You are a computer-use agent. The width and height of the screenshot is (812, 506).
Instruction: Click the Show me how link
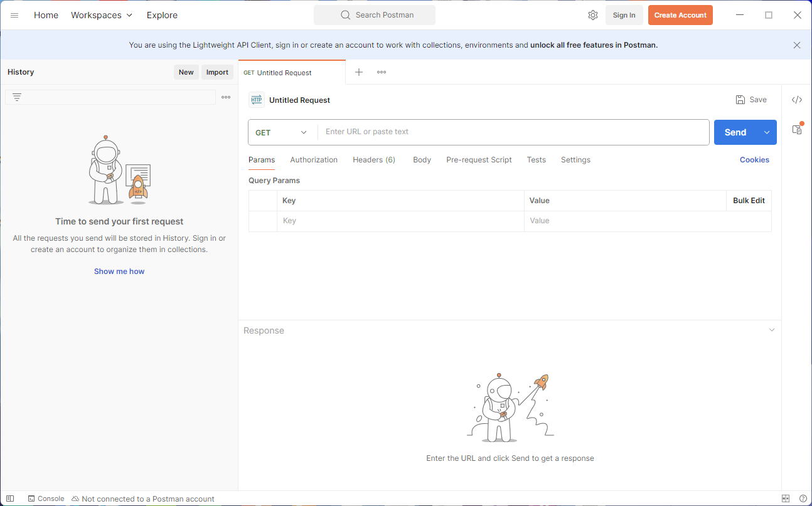point(119,271)
